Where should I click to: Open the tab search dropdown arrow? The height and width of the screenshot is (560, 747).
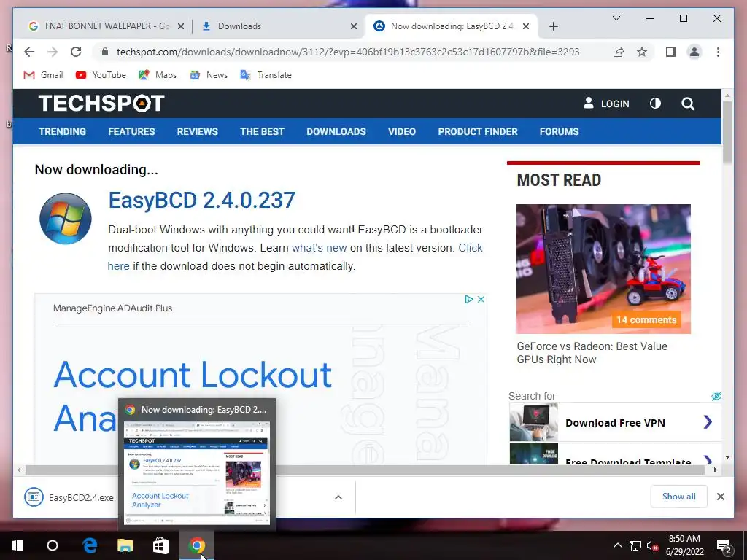tap(616, 18)
